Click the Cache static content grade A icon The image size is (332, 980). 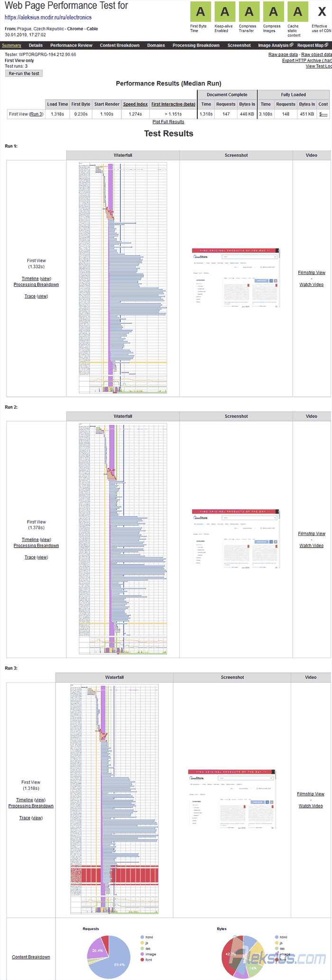tap(297, 12)
